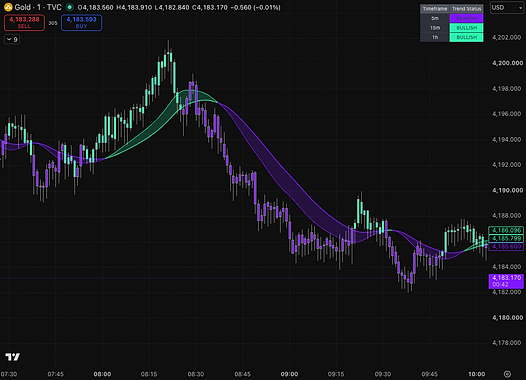Click the Gold symbol logo icon
Screen dimensions: 526x380
[x=8, y=7]
